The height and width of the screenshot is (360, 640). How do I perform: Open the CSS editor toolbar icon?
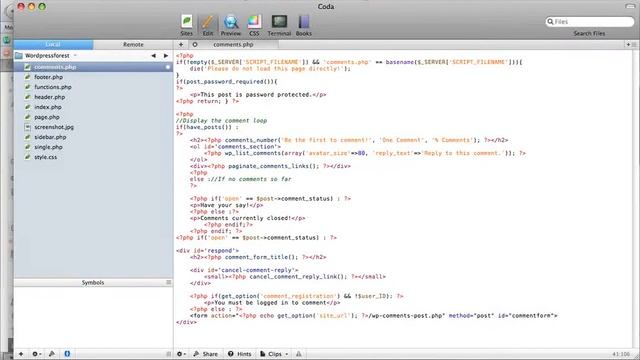(x=254, y=25)
